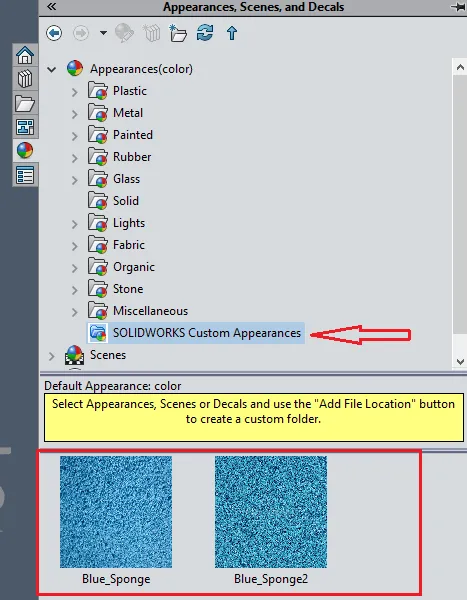Screen dimensions: 467x600
Task: Expand the Stone folder
Action: coord(75,290)
